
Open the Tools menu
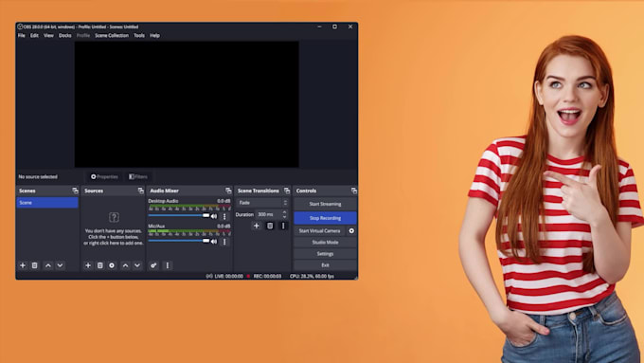tap(139, 36)
